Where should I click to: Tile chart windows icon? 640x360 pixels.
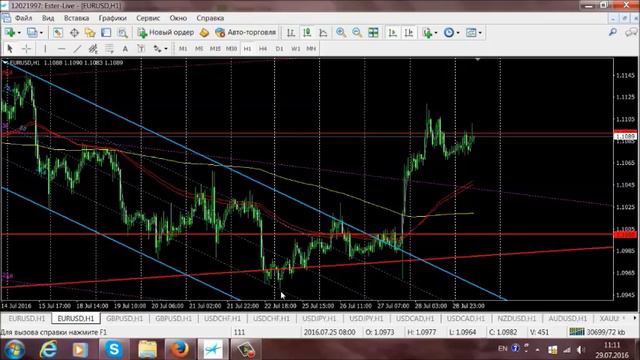coord(373,33)
